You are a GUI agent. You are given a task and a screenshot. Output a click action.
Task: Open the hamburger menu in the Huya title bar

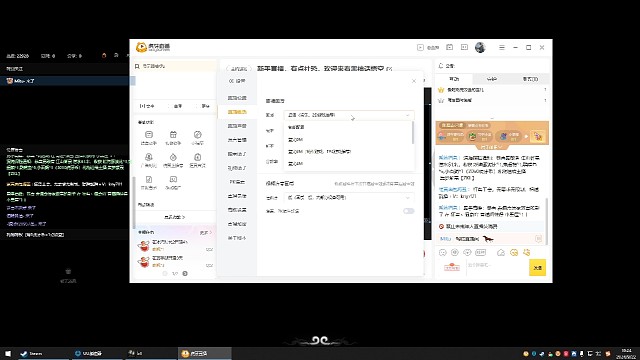click(502, 47)
